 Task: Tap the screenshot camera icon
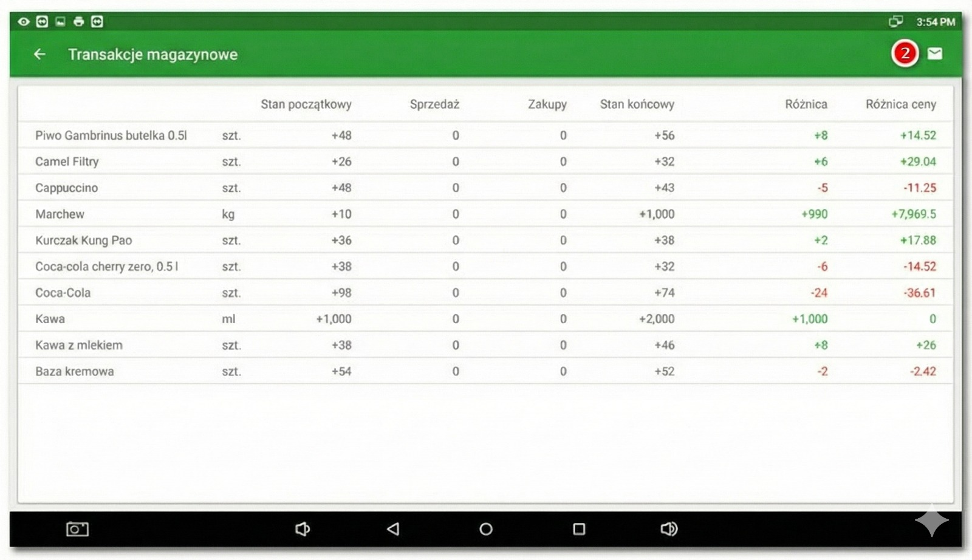coord(77,529)
